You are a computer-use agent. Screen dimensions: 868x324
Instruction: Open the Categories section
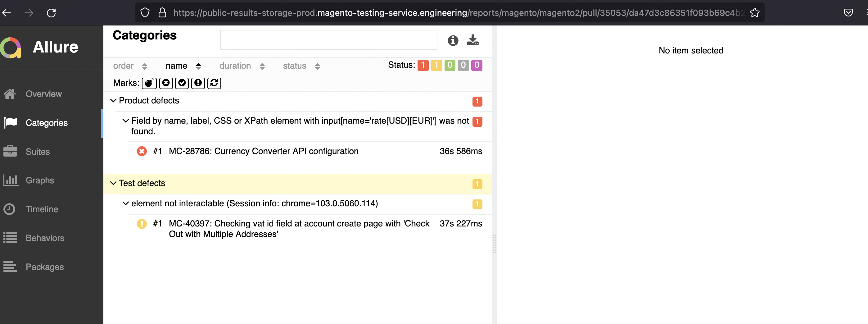(x=52, y=123)
